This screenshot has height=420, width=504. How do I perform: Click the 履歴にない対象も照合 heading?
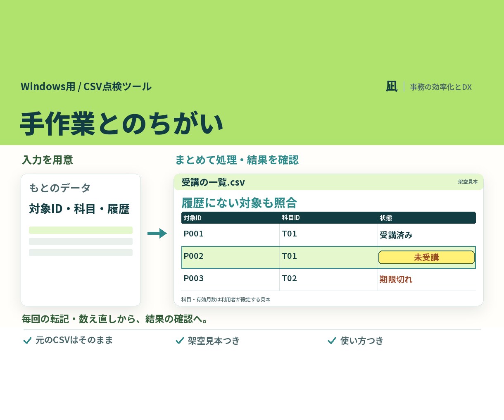pos(239,203)
